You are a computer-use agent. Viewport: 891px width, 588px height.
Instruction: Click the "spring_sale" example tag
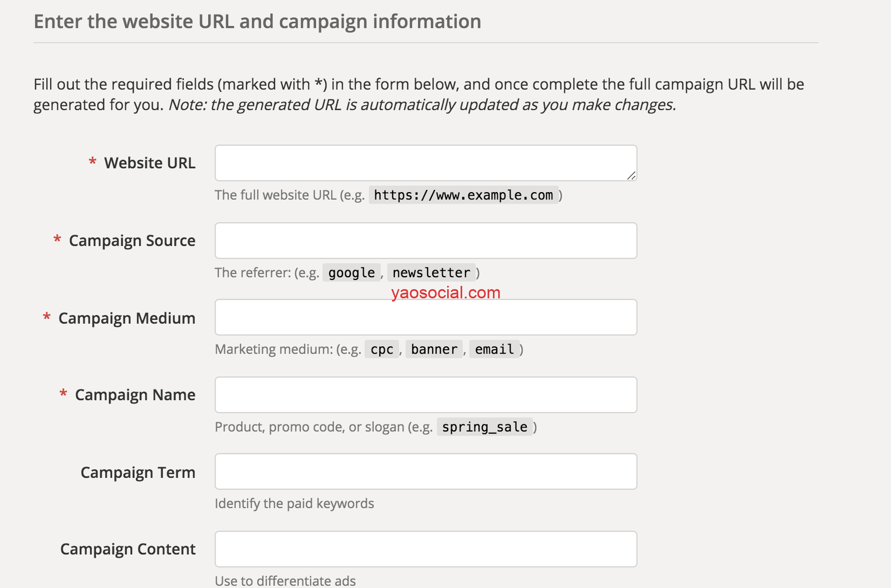(x=484, y=427)
